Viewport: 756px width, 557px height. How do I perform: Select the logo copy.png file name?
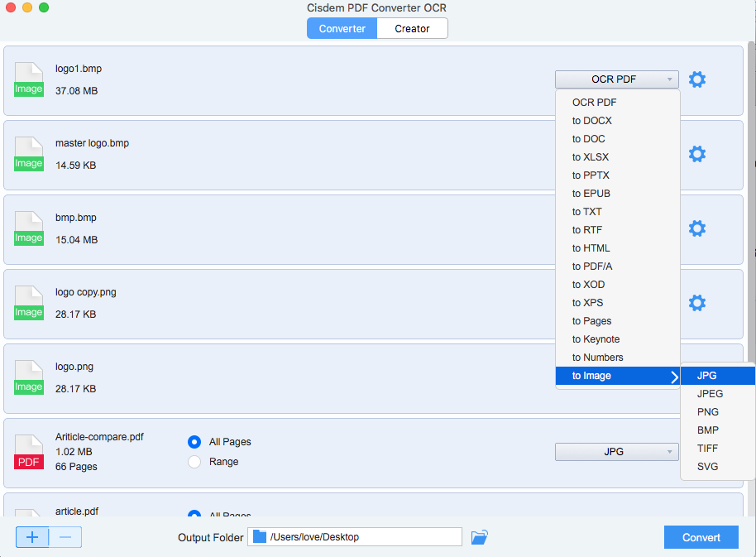tap(86, 292)
